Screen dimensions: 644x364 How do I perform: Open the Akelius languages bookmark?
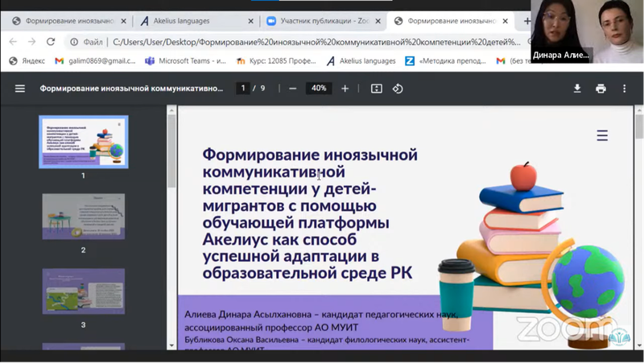[x=361, y=61]
